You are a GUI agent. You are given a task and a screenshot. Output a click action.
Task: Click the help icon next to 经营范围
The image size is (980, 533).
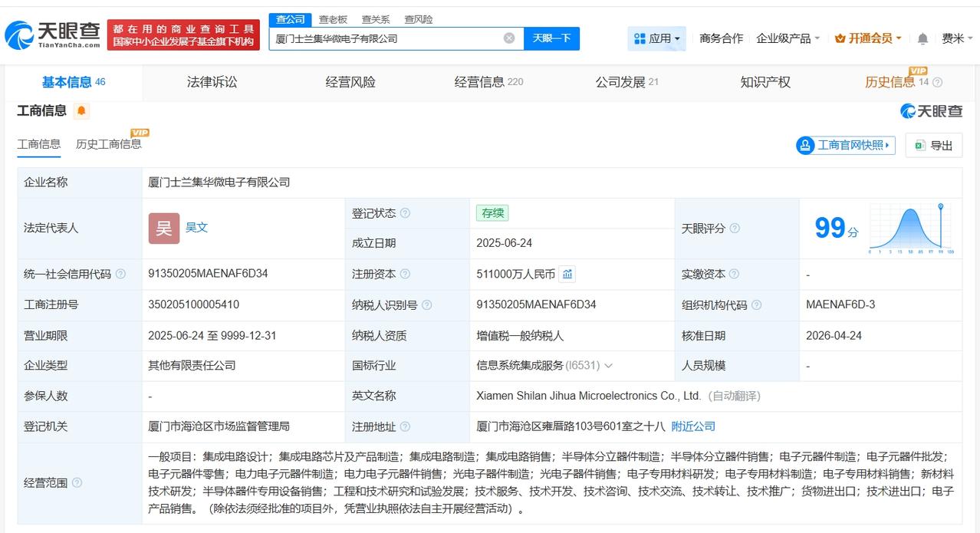pos(77,483)
